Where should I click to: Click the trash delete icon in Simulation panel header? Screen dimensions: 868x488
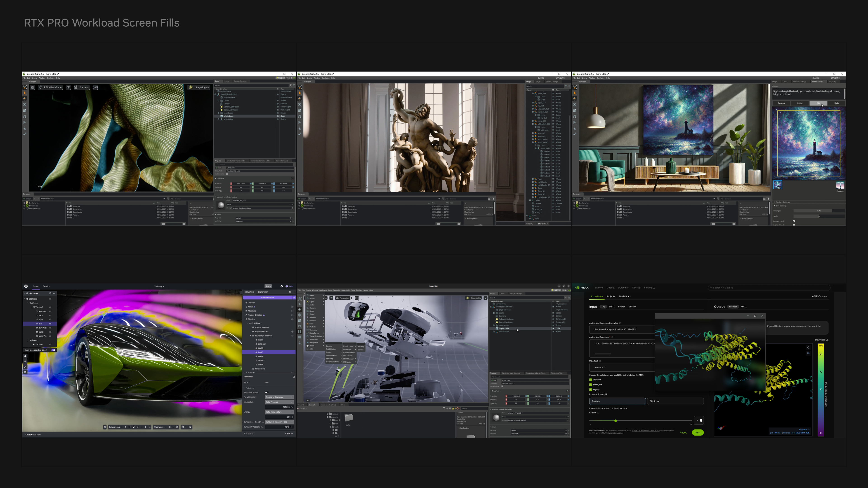click(x=290, y=292)
